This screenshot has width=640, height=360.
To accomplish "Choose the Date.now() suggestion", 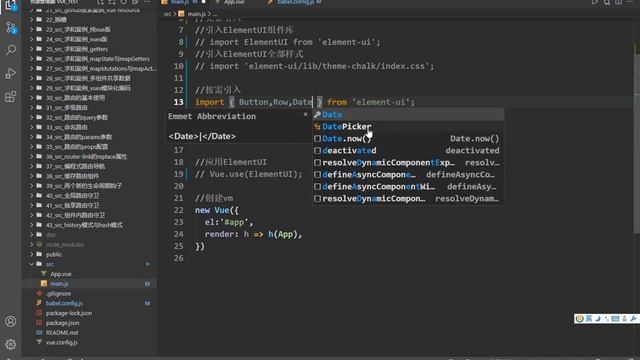I will pos(408,139).
